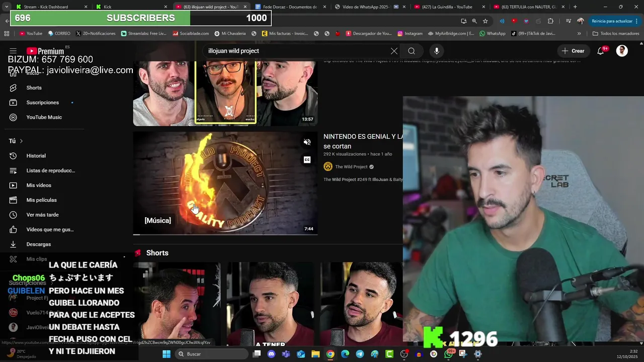Open the Socialblade.com bookmark
Screen dimensions: 644x362
pos(191,34)
